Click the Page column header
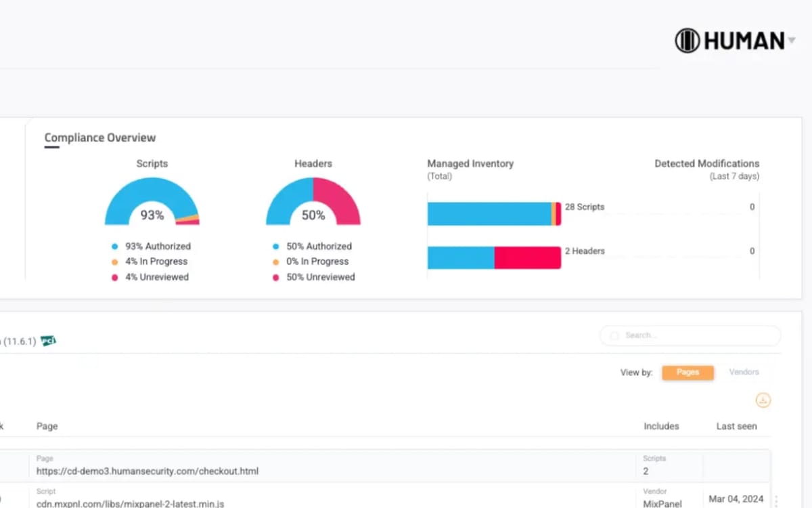The image size is (812, 508). (47, 426)
